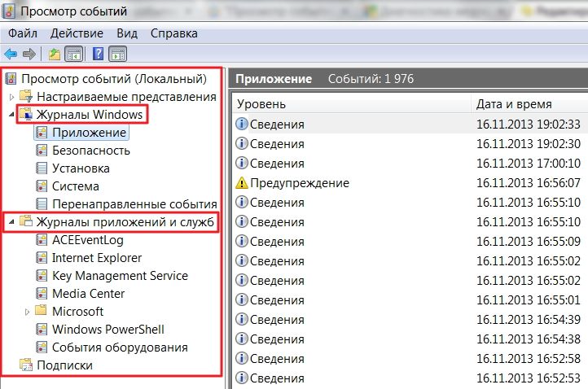Viewport: 588px width, 389px height.
Task: Open the События оборудования log
Action: pos(120,347)
